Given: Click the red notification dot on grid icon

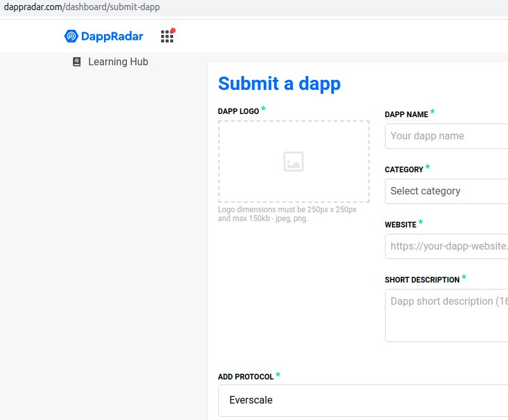Looking at the screenshot, I should tap(173, 30).
